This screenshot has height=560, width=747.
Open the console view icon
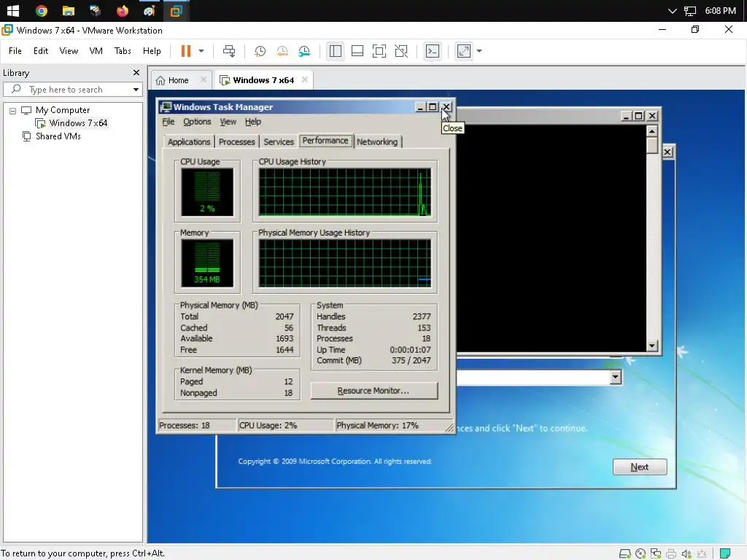433,51
